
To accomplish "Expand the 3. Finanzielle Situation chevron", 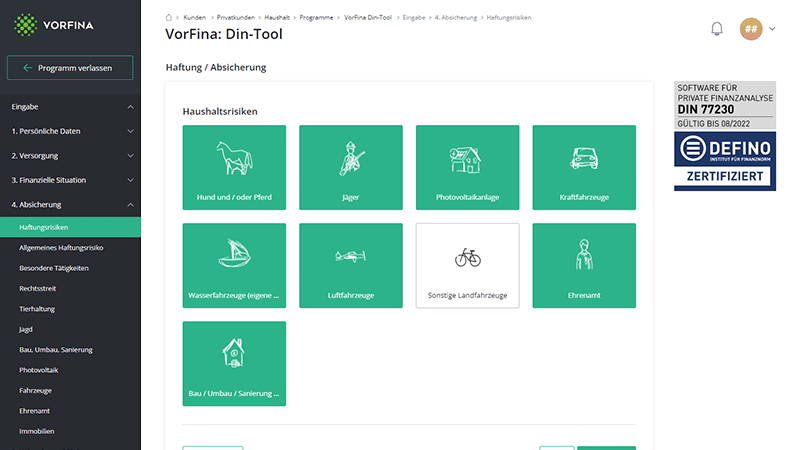I will [x=130, y=180].
